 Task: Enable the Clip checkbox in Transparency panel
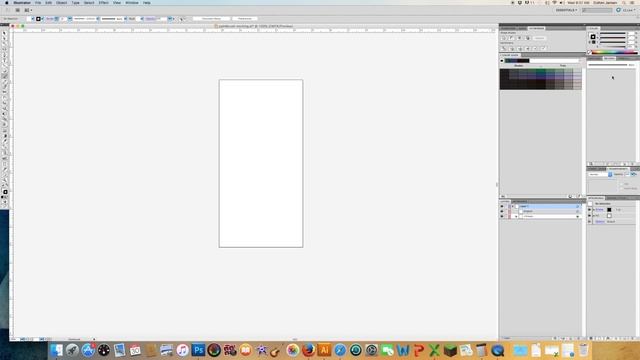[x=621, y=184]
